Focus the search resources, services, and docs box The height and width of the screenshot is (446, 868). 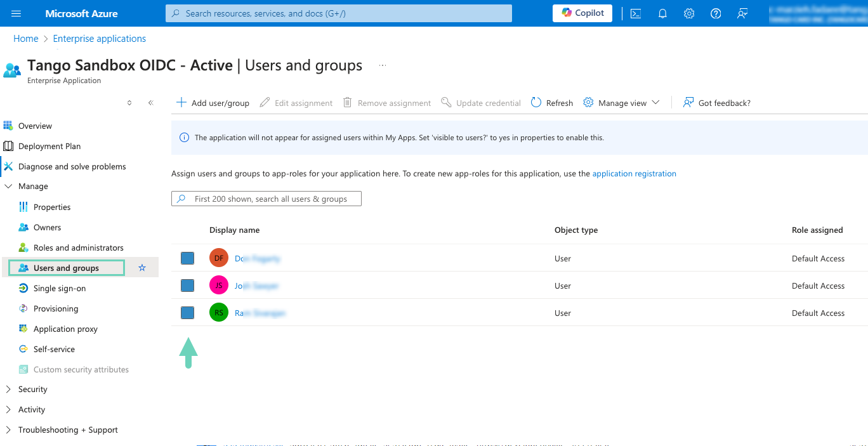(x=339, y=13)
